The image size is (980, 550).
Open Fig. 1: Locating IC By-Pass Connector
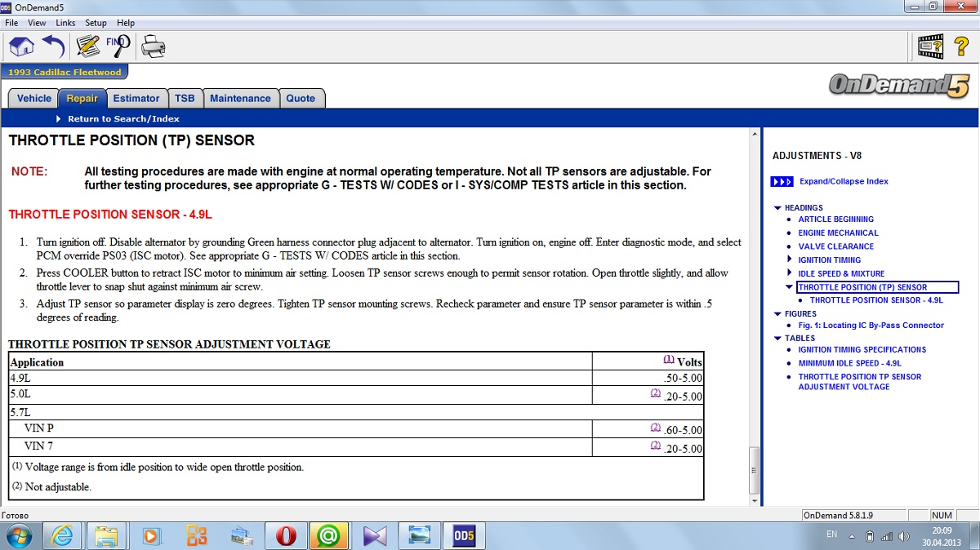871,326
